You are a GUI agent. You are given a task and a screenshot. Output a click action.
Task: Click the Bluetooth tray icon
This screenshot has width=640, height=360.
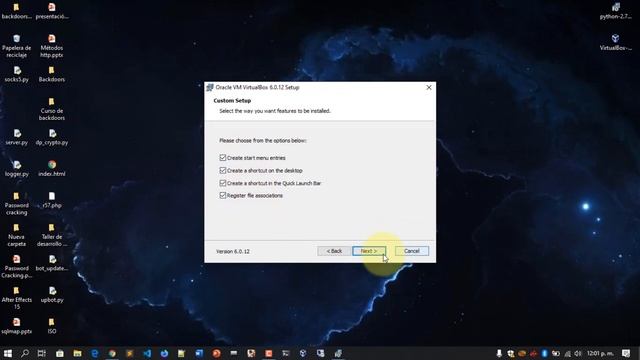tap(544, 353)
